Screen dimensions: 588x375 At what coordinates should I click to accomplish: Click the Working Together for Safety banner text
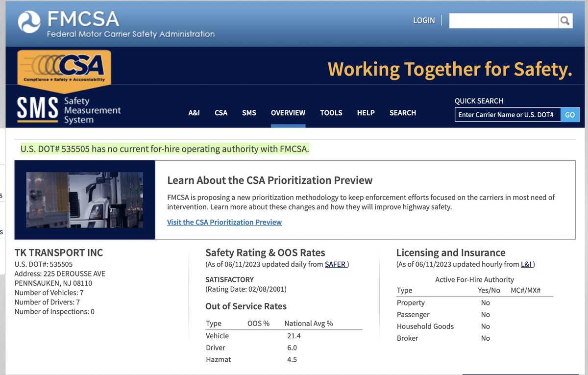point(450,69)
